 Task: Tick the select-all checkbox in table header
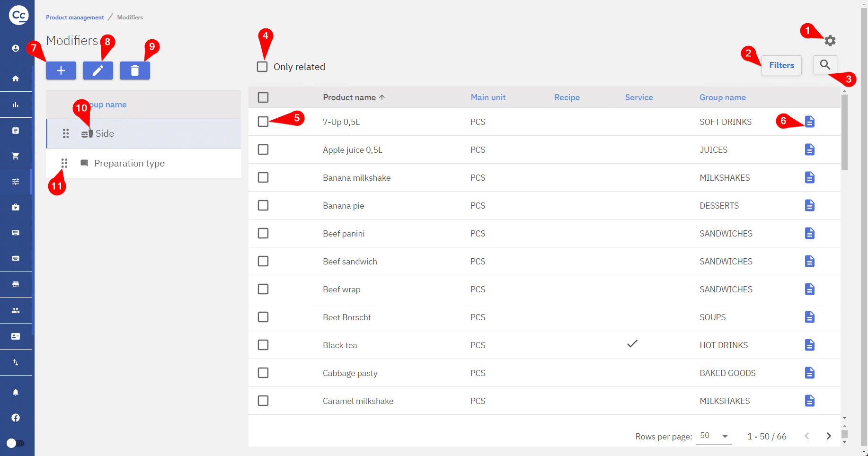point(263,97)
